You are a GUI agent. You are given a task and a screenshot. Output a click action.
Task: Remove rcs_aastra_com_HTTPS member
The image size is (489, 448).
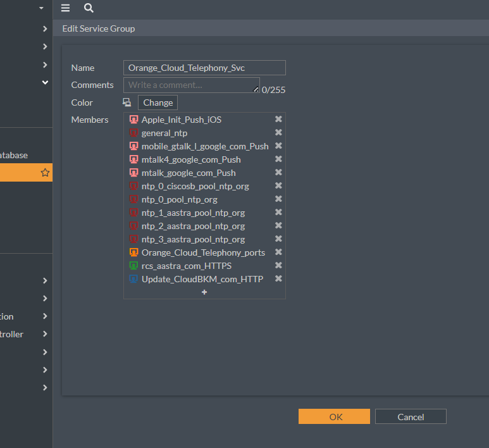point(278,265)
